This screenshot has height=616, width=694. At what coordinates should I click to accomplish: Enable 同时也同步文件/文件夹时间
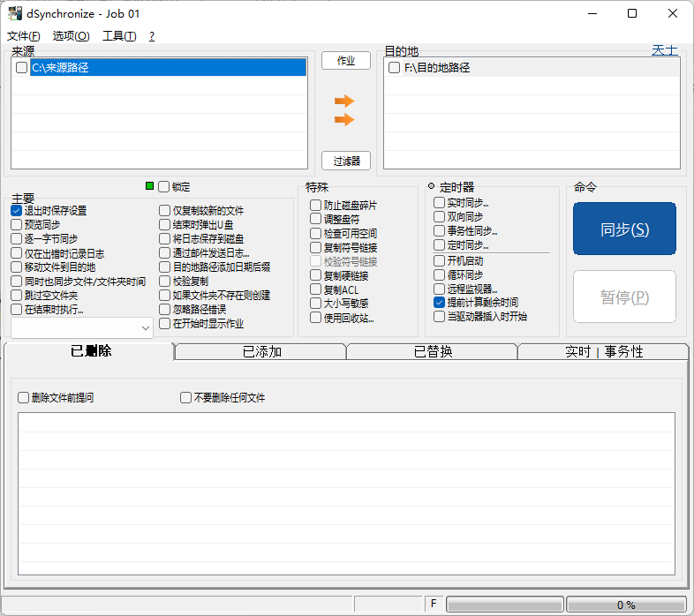tap(17, 282)
